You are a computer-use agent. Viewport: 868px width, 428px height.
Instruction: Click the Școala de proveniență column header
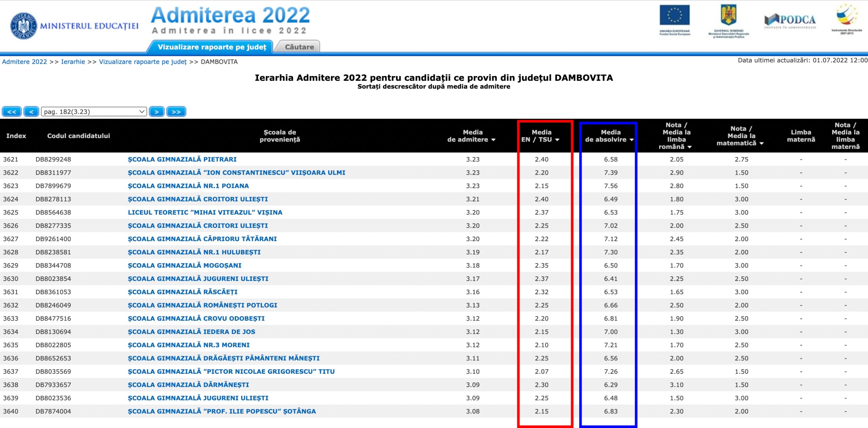pos(280,136)
